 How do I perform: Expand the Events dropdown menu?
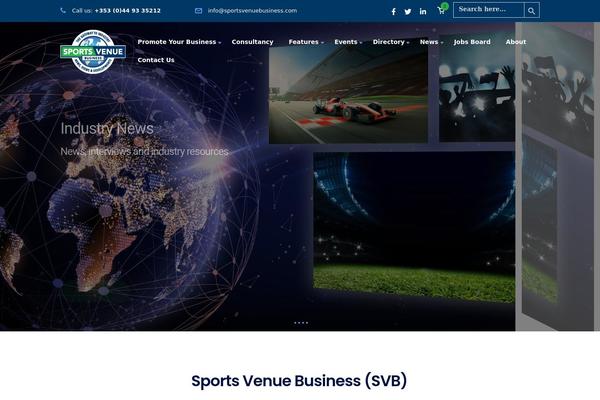pyautogui.click(x=348, y=42)
